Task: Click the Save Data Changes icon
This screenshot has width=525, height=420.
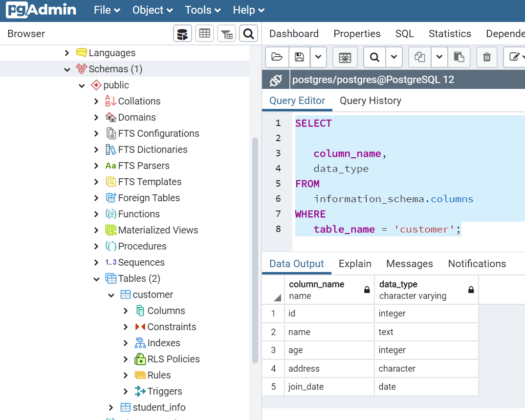Action: (345, 57)
